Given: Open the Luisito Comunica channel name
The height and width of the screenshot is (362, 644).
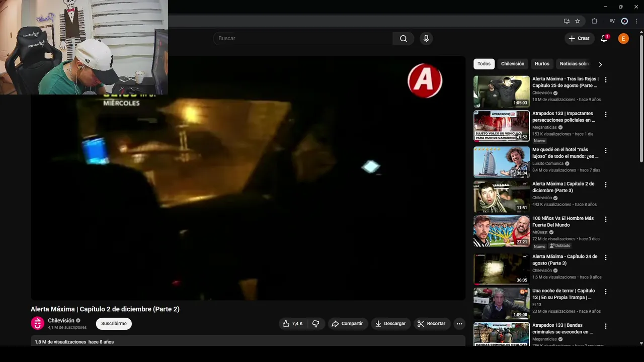Looking at the screenshot, I should 548,163.
